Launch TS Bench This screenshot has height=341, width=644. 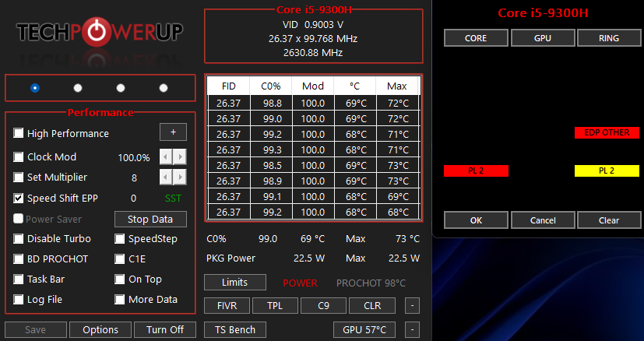pos(235,329)
